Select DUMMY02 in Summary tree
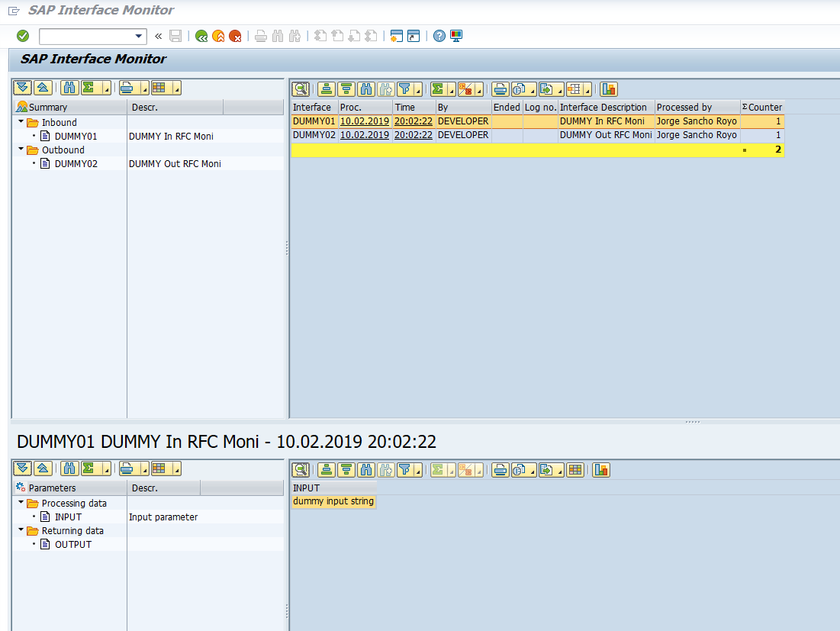840x631 pixels. [76, 163]
